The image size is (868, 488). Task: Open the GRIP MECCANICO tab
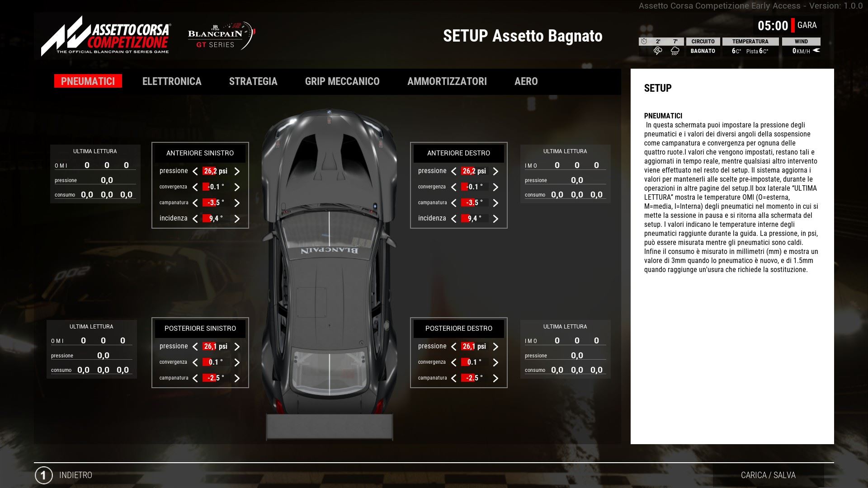(342, 81)
